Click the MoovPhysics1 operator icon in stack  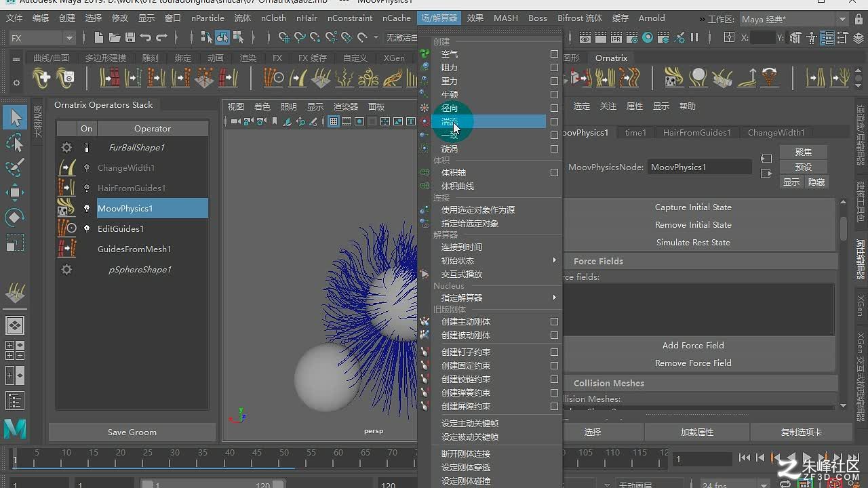tap(66, 208)
